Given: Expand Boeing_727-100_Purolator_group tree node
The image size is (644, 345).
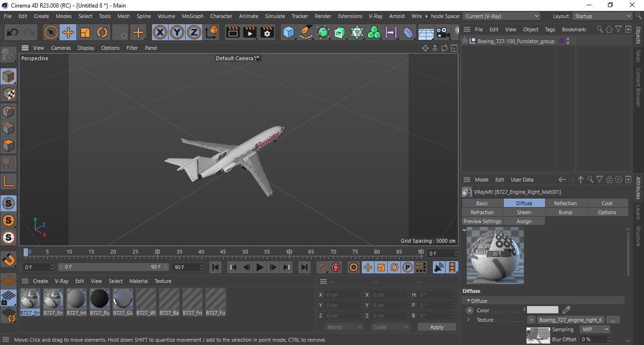Looking at the screenshot, I should point(465,41).
